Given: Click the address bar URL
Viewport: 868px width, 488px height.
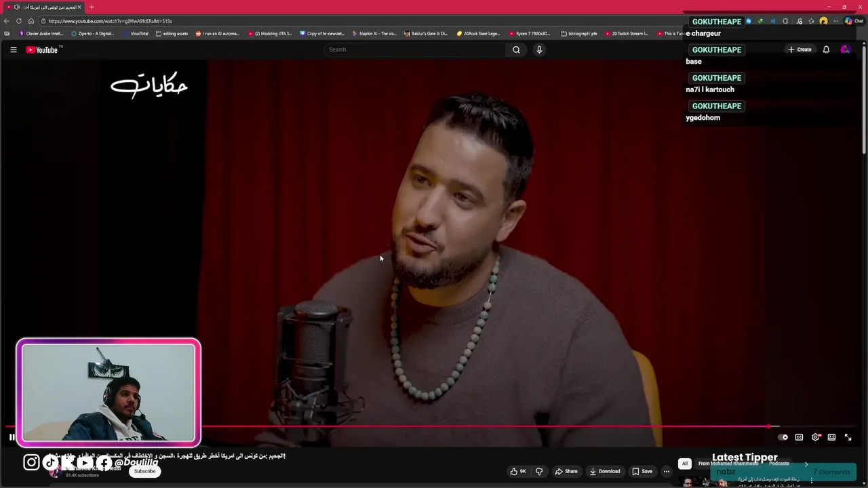Looking at the screenshot, I should pyautogui.click(x=110, y=21).
